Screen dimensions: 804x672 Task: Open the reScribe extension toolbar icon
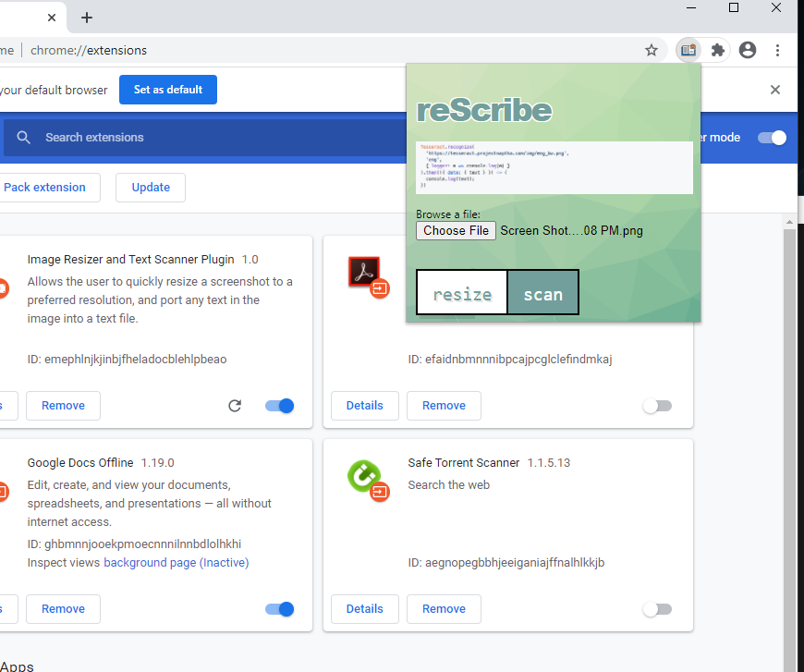[688, 50]
